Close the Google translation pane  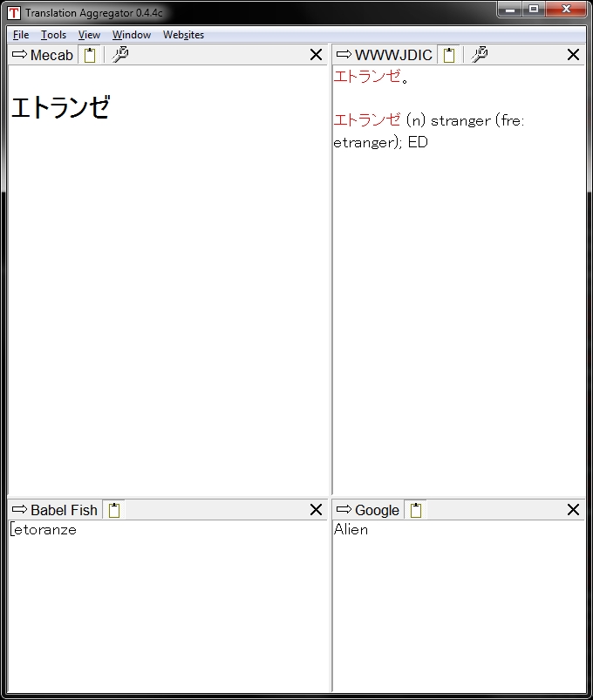(573, 510)
